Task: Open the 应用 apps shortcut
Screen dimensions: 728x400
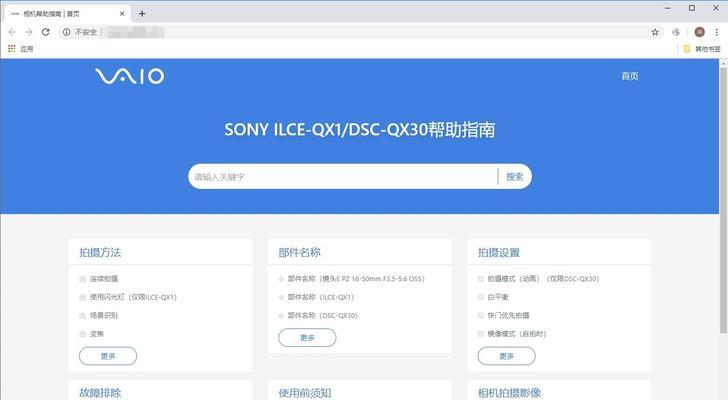Action: point(20,49)
